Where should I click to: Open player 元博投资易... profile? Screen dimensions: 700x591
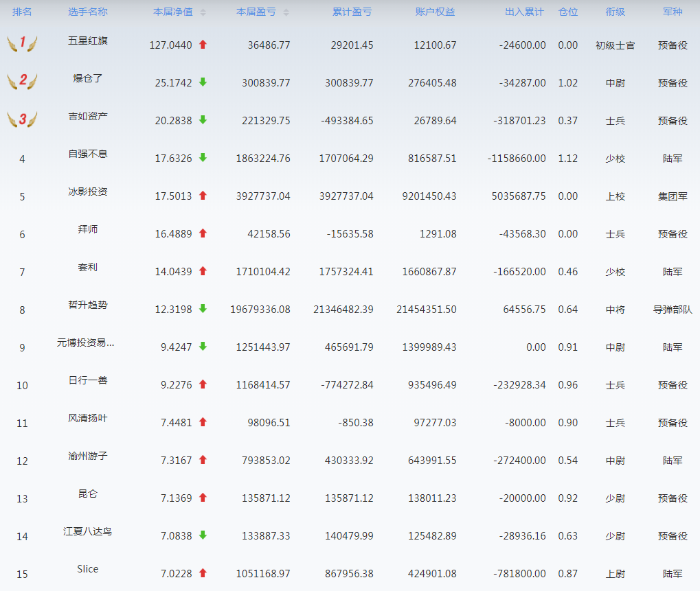point(85,343)
